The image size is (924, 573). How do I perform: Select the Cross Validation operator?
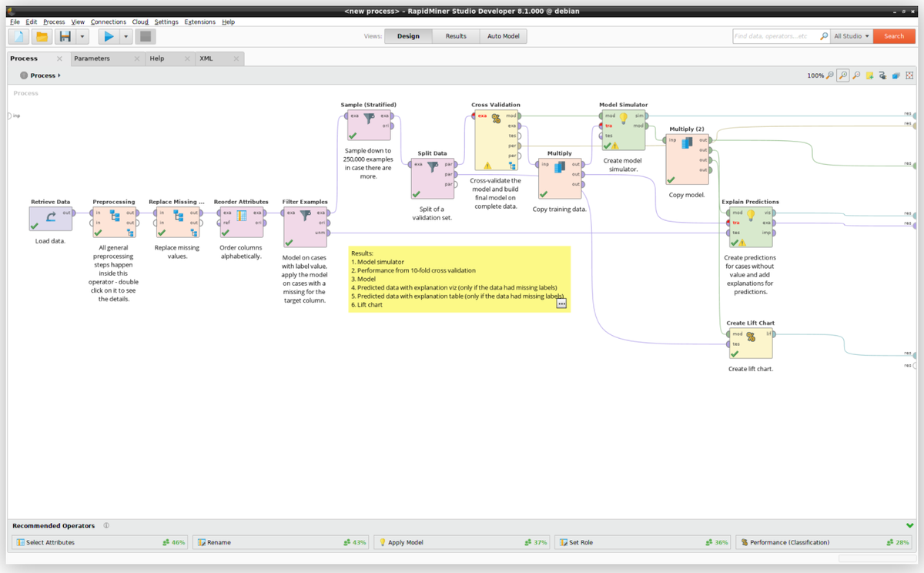click(496, 140)
